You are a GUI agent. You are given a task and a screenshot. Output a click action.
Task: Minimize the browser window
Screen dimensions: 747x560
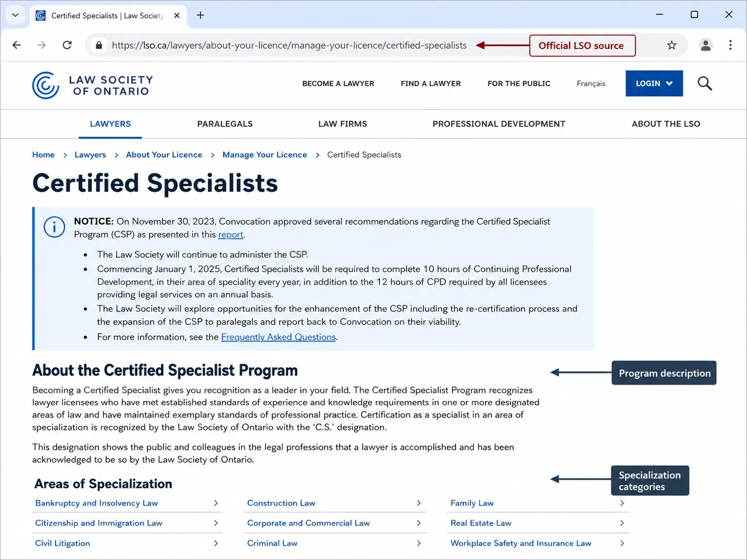pos(659,14)
